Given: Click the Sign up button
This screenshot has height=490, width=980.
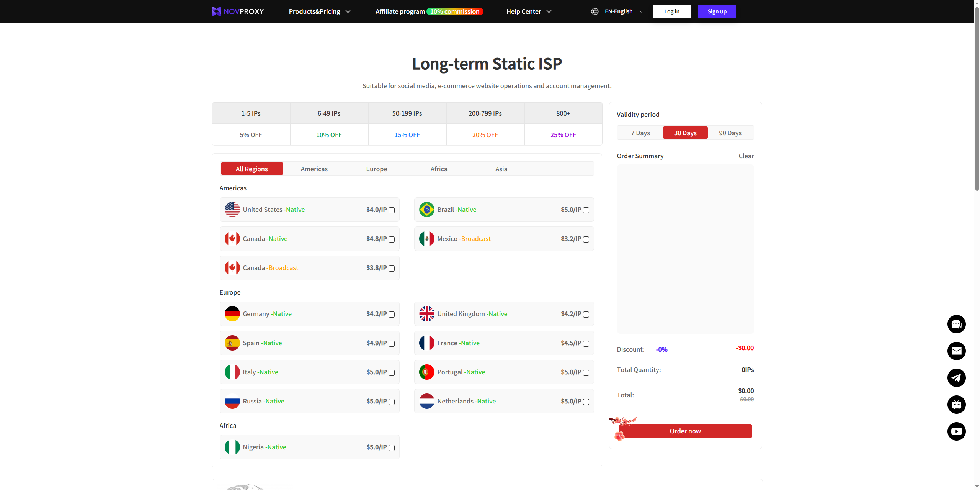Looking at the screenshot, I should (717, 11).
